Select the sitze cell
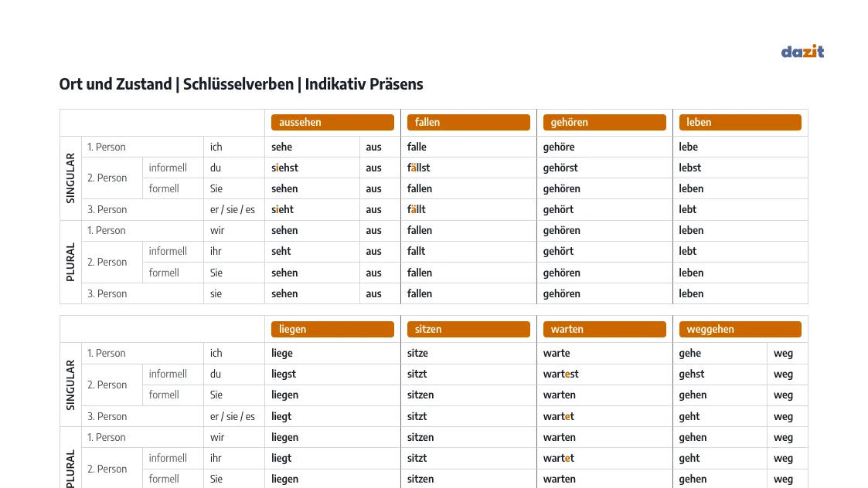868x488 pixels. (468, 353)
